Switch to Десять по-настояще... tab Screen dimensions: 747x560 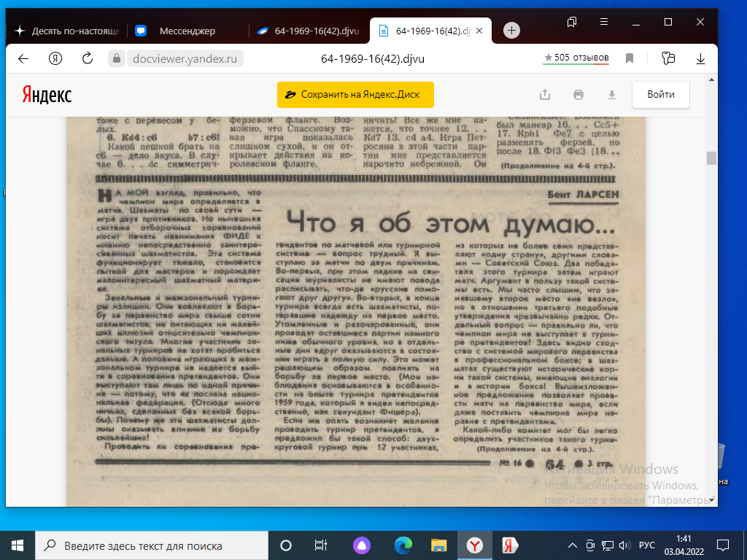66,31
